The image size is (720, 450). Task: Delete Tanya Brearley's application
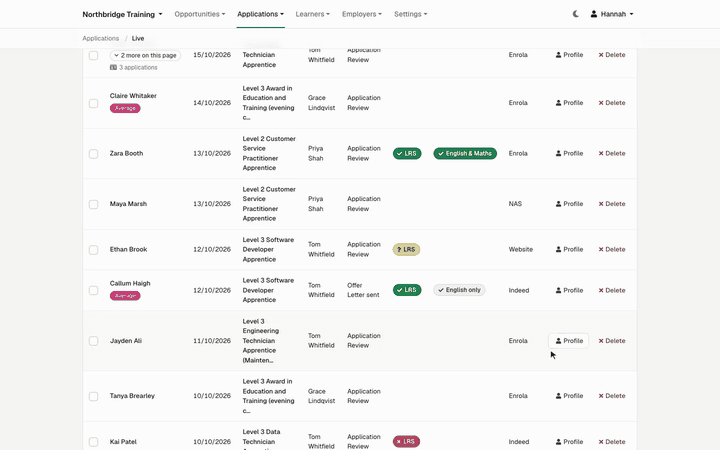pos(612,396)
